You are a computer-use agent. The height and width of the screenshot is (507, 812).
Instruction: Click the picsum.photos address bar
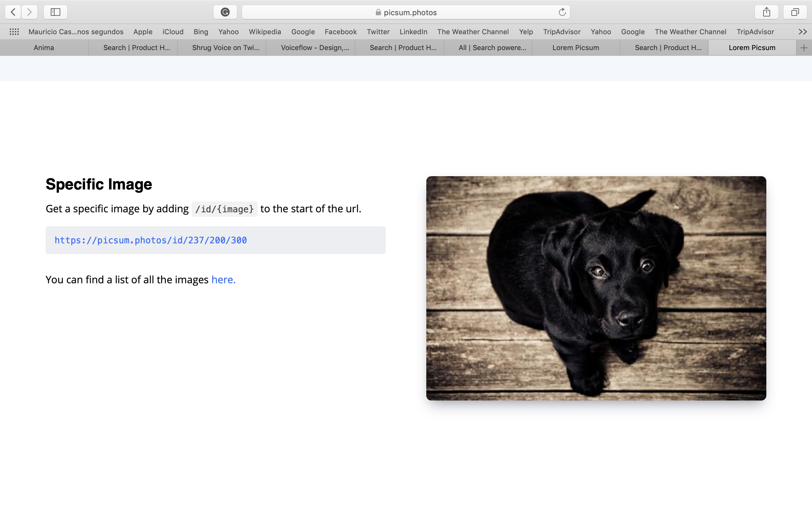point(406,12)
